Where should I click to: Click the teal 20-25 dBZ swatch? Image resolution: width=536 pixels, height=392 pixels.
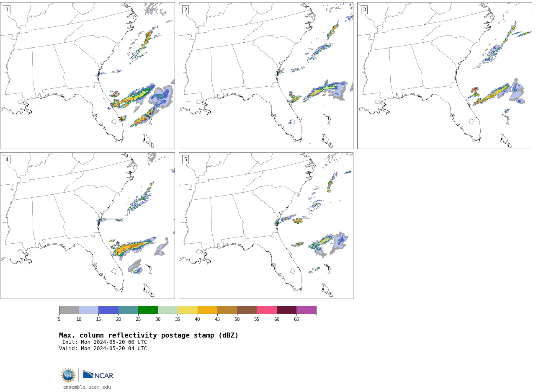tap(128, 310)
